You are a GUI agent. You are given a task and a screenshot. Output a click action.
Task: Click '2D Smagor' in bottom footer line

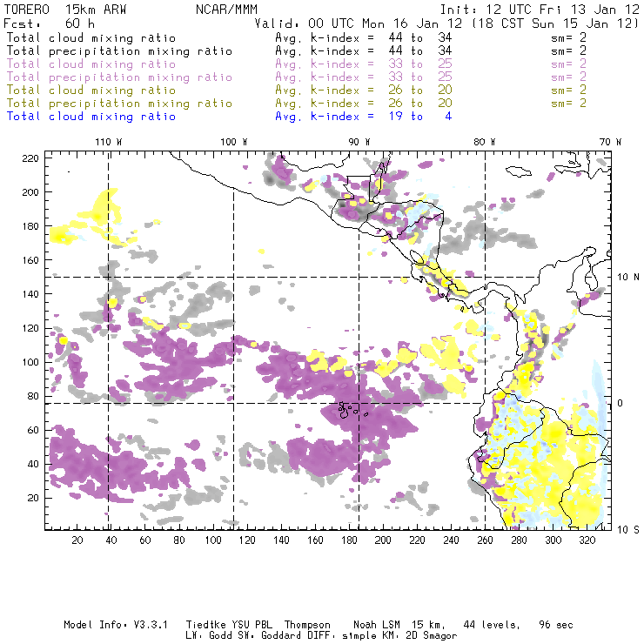pos(432,636)
